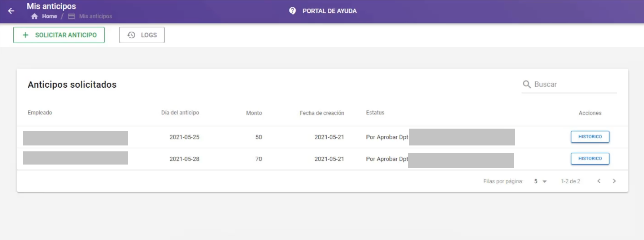Sort by Empleado column header

tap(40, 113)
